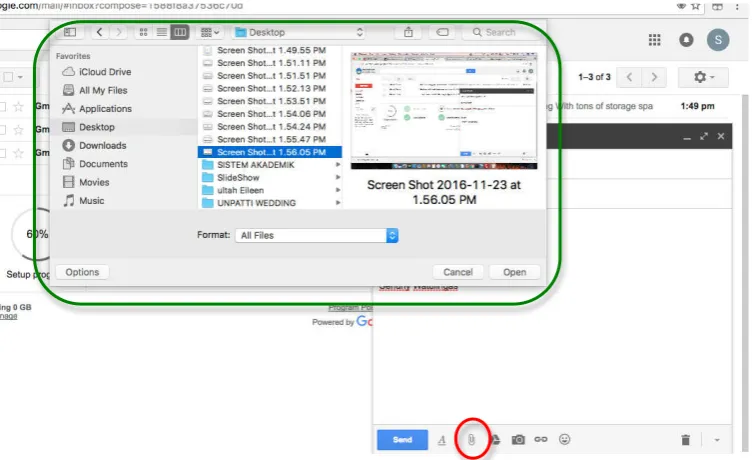753x460 pixels.
Task: Toggle sidebar in file dialog toolbar
Action: [70, 32]
